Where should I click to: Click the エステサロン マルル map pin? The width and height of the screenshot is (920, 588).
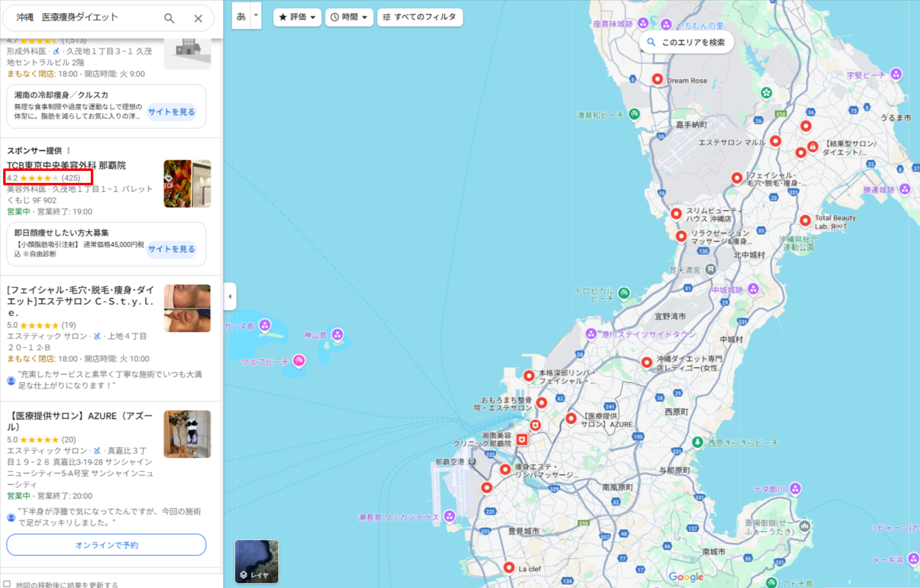pos(775,141)
